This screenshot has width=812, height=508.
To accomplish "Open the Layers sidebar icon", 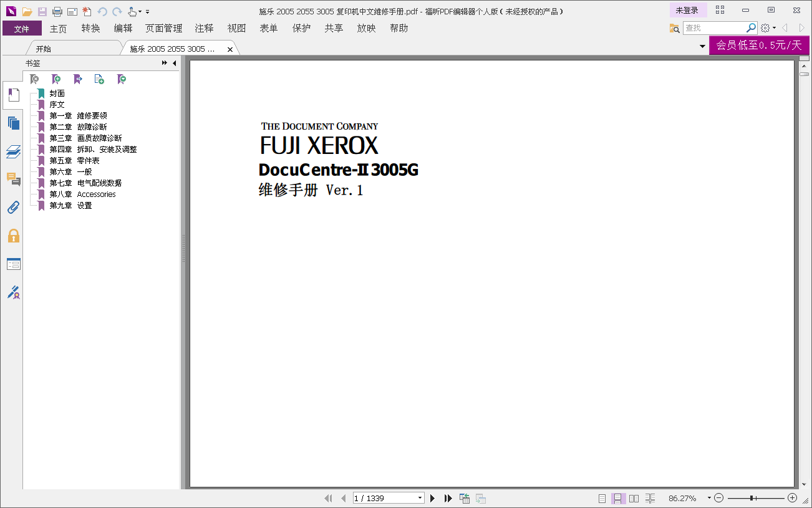I will [x=14, y=151].
